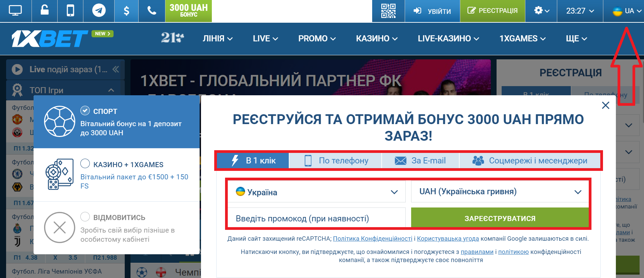Switch to the По телефону tab
Screen dimensions: 644x278
[336, 160]
